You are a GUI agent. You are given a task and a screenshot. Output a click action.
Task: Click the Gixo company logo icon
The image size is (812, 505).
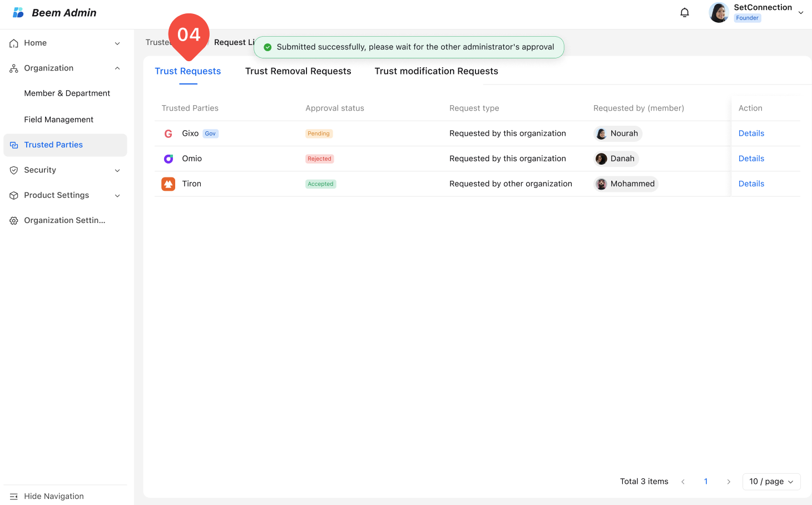168,133
